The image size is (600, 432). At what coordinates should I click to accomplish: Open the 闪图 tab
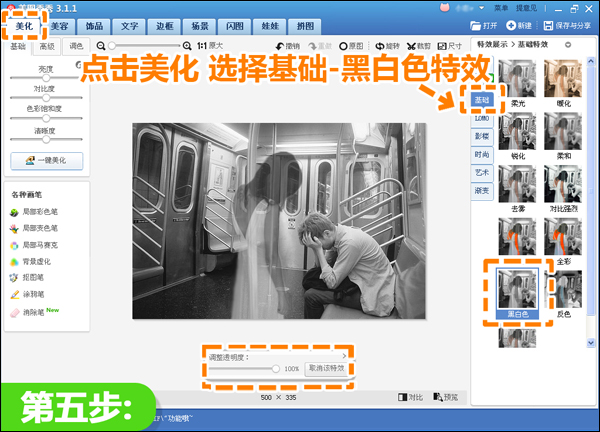pyautogui.click(x=235, y=26)
